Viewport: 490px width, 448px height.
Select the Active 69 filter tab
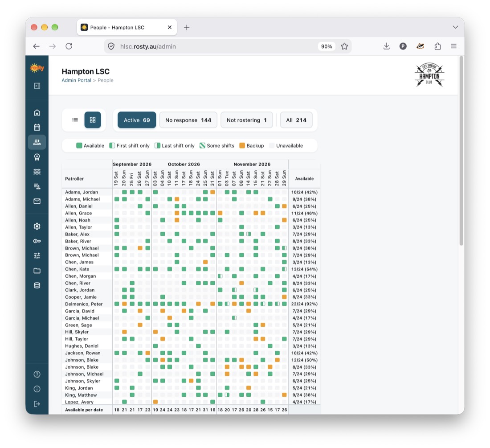(x=137, y=120)
